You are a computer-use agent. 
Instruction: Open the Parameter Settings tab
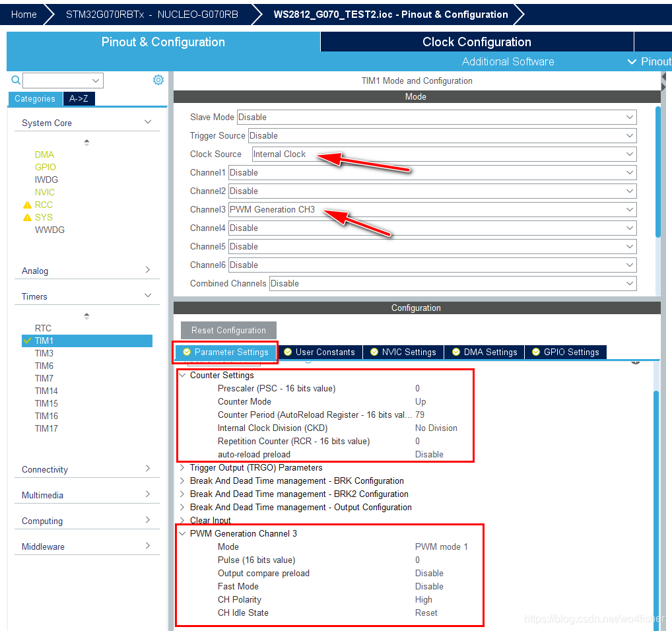pos(226,352)
